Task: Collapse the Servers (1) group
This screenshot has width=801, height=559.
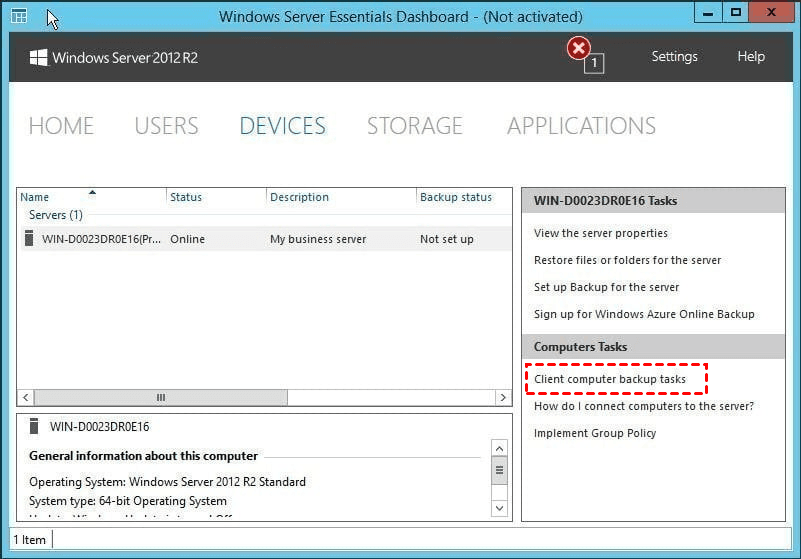Action: pyautogui.click(x=56, y=215)
